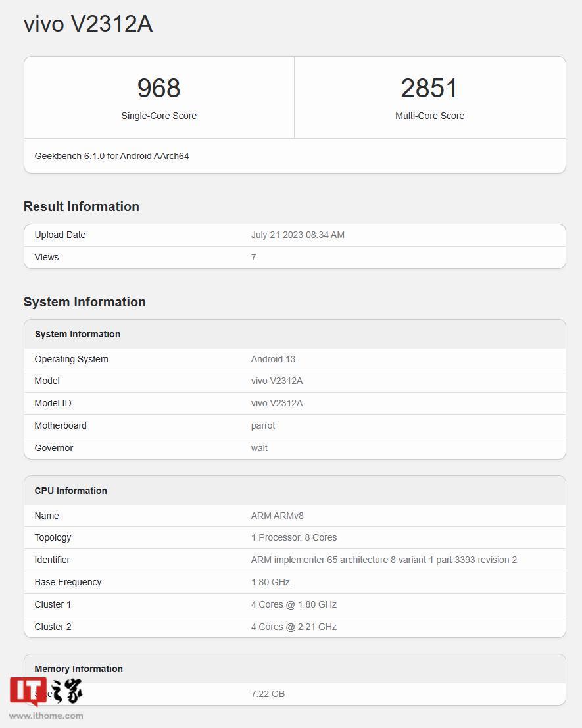Click the Motherboard label

point(61,425)
